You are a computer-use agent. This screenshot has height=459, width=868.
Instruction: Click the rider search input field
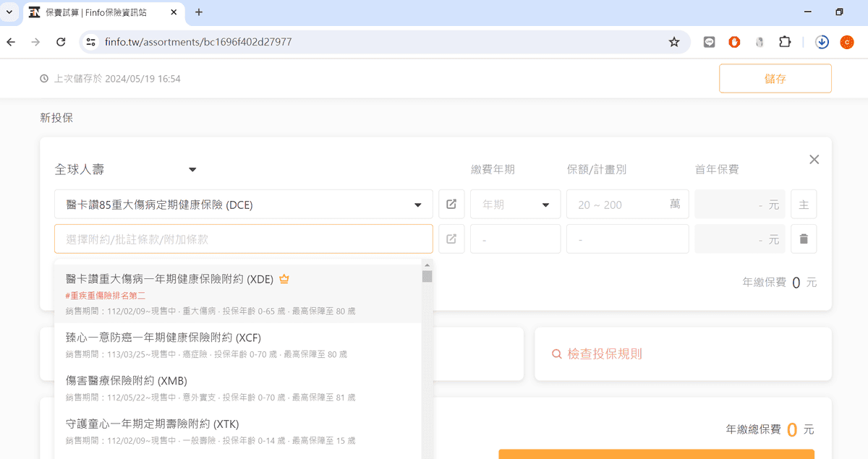click(x=244, y=239)
